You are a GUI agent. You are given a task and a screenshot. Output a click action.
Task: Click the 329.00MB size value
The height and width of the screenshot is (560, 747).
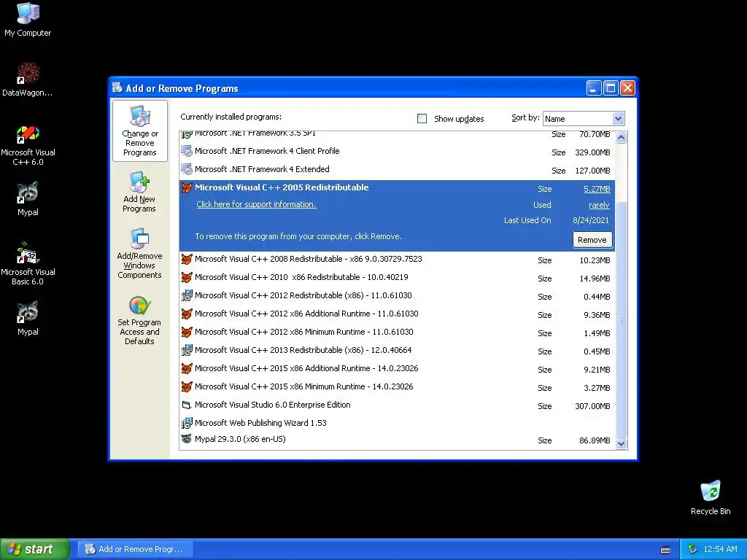(x=592, y=152)
